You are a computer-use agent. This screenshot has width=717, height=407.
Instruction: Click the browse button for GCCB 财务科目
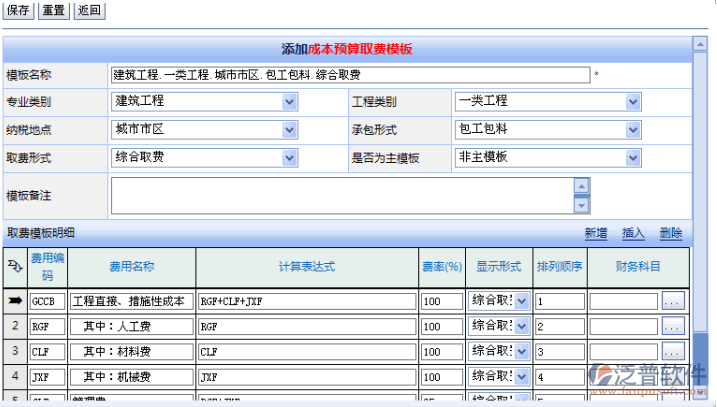(x=673, y=301)
